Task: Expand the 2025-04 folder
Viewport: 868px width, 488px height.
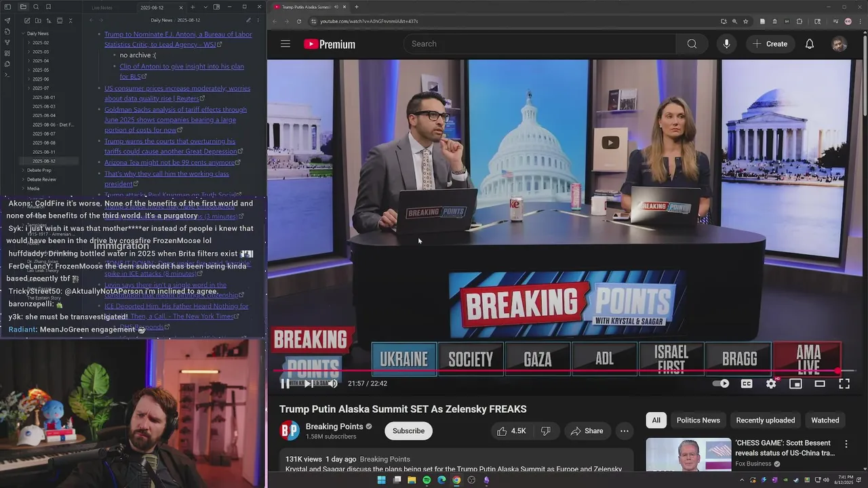Action: [41, 61]
